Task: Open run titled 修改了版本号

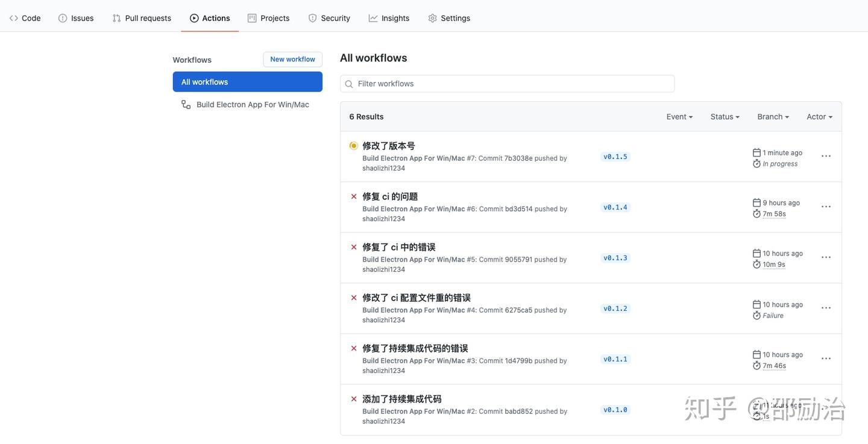Action: click(389, 146)
